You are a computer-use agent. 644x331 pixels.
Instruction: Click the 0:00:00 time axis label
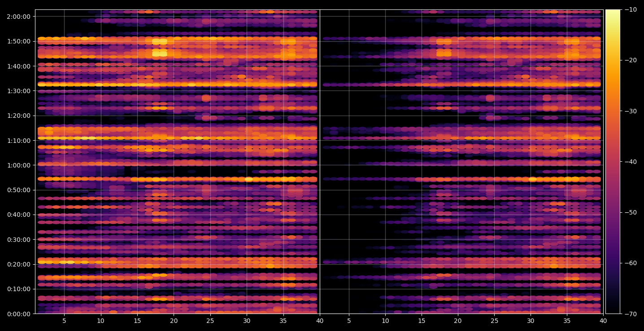(x=18, y=314)
